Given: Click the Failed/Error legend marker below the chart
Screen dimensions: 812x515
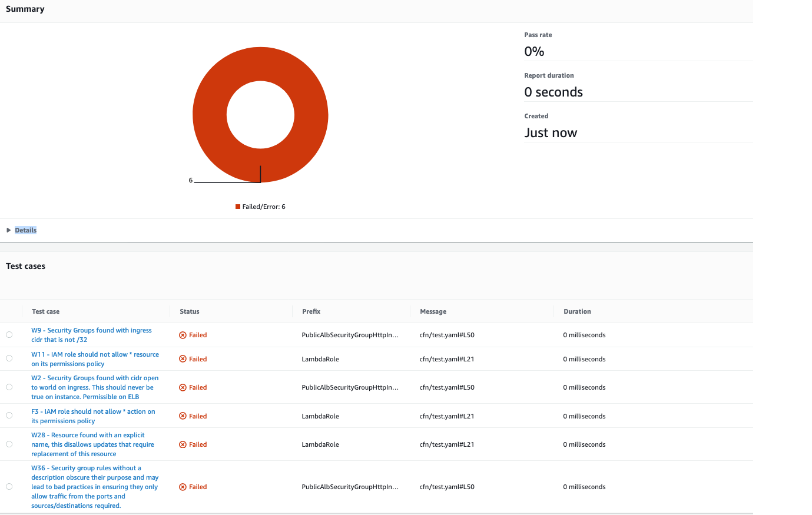Looking at the screenshot, I should tap(237, 207).
